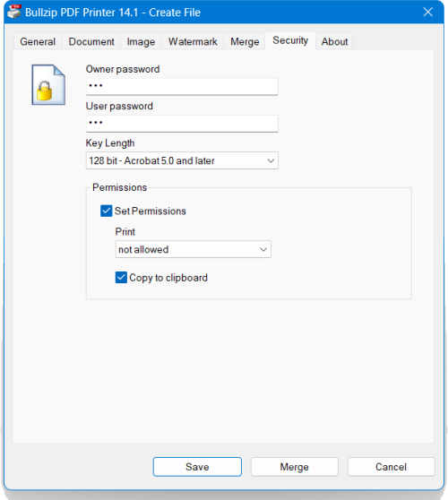This screenshot has width=448, height=500.
Task: Click the dialog title text Create File
Action: pyautogui.click(x=175, y=13)
